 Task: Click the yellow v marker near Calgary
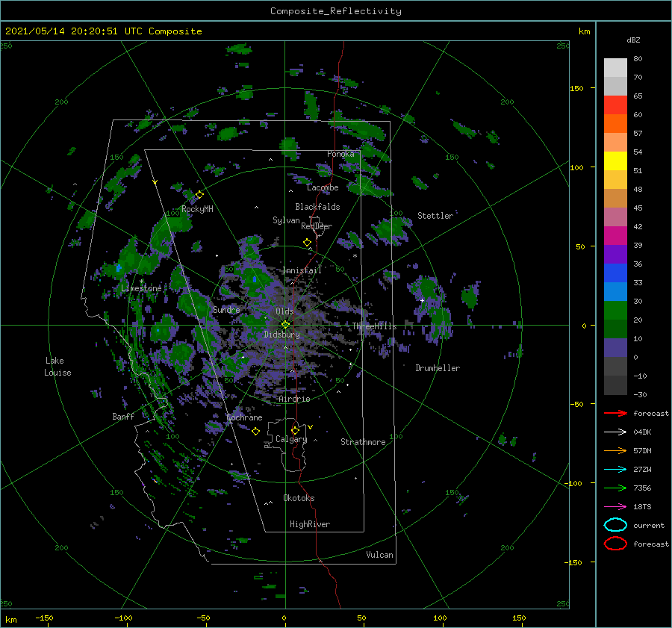(x=311, y=427)
